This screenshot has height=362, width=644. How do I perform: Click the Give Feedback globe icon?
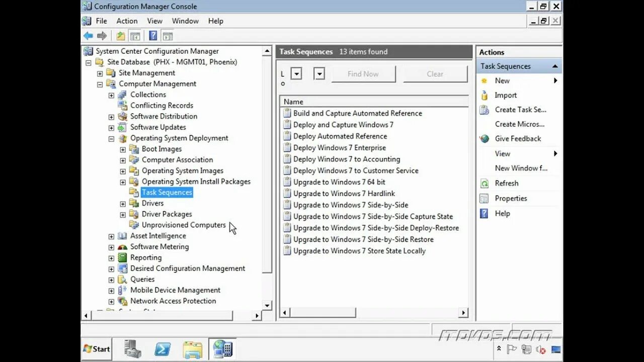click(x=485, y=139)
